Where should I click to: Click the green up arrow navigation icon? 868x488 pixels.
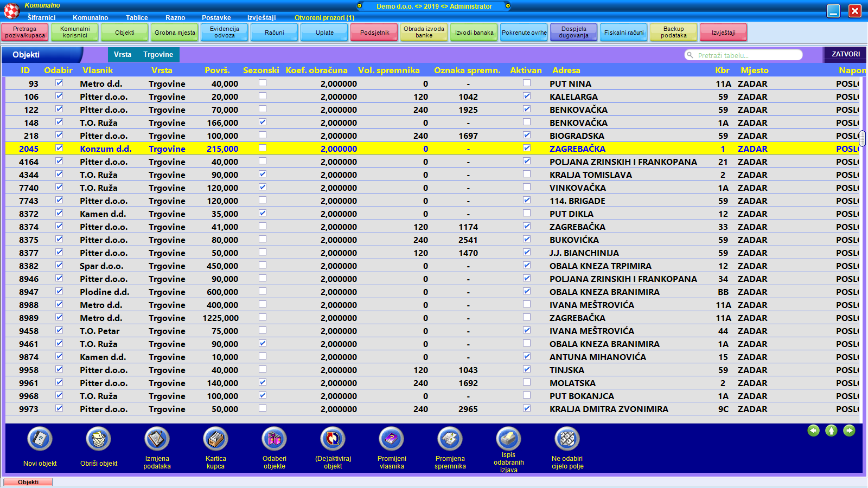click(831, 431)
